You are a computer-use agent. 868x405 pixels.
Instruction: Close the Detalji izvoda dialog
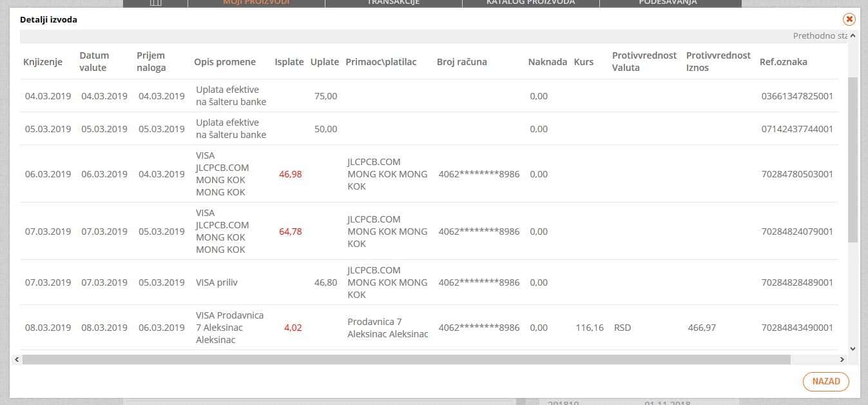click(x=849, y=19)
